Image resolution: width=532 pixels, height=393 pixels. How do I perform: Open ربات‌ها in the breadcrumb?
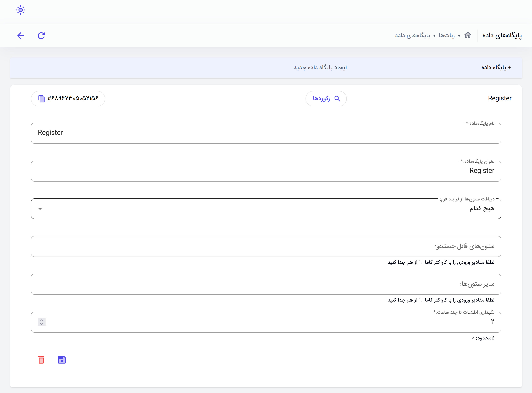tap(446, 36)
